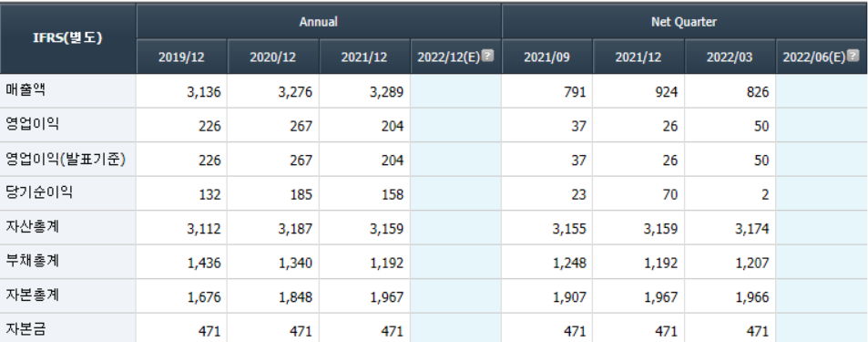Image resolution: width=868 pixels, height=342 pixels.
Task: Click 영업이익(발표기준) value 50 for 2022/03
Action: (x=761, y=161)
